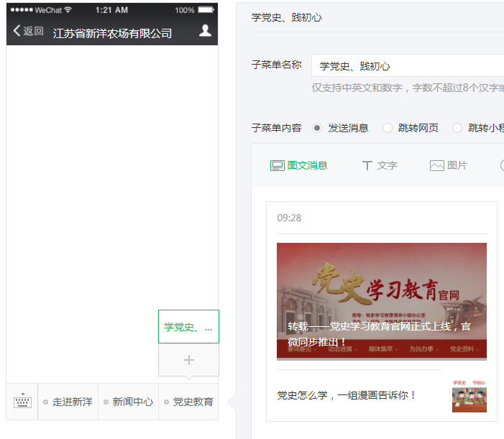Add a submenu with plus icon
This screenshot has height=439, width=504.
pyautogui.click(x=188, y=360)
